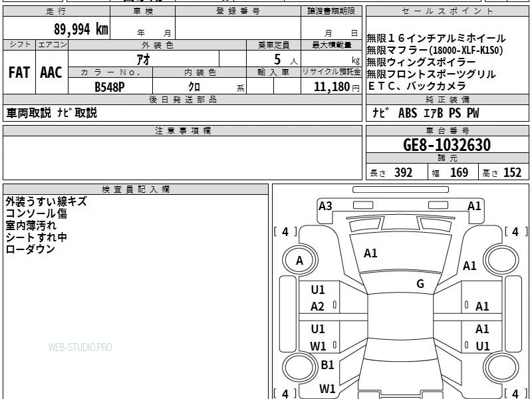Click the empty 注意事項欄 notes field
The image size is (532, 399).
click(182, 158)
